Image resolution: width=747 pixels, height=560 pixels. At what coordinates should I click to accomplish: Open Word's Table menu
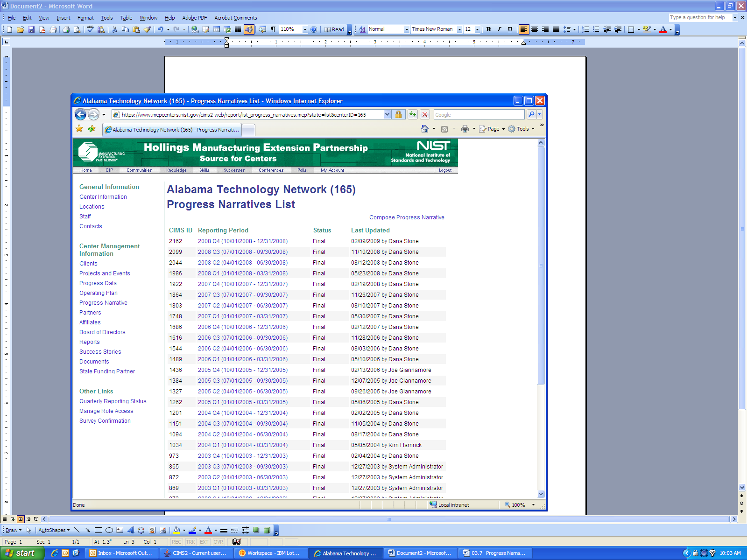coord(126,18)
